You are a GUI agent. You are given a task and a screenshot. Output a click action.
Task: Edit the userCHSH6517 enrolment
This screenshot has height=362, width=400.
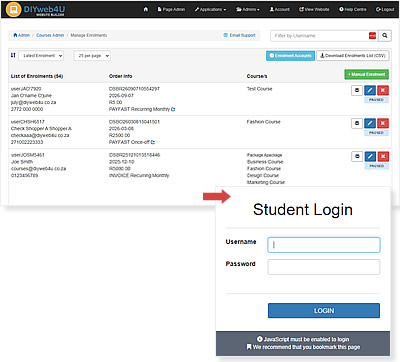point(370,123)
